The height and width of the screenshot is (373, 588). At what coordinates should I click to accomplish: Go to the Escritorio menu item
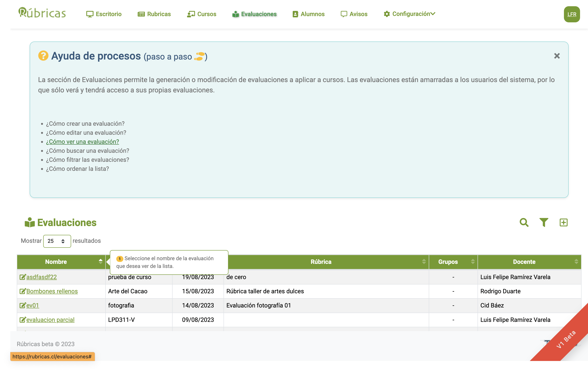[104, 14]
